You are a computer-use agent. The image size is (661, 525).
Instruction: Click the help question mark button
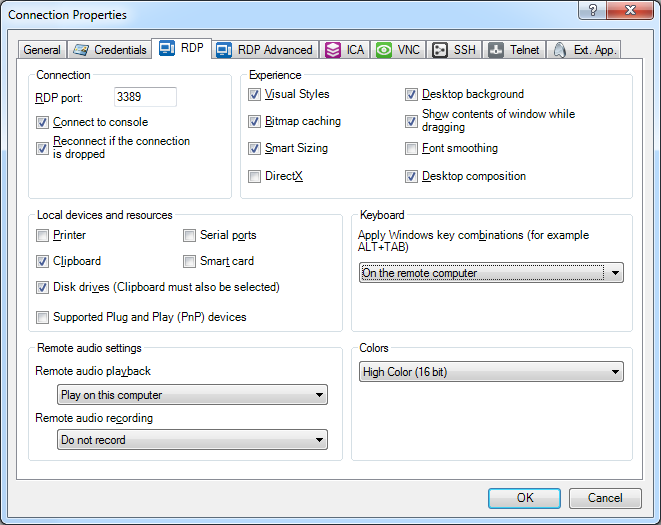click(594, 10)
